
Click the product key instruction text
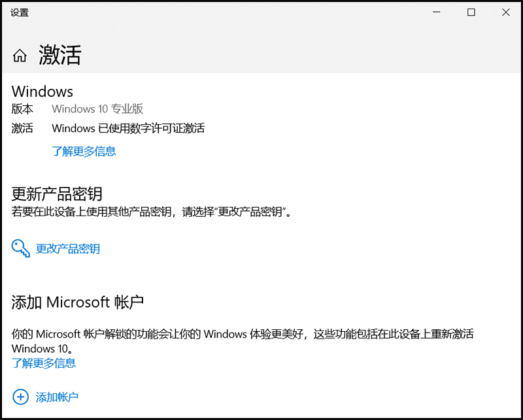coord(152,212)
